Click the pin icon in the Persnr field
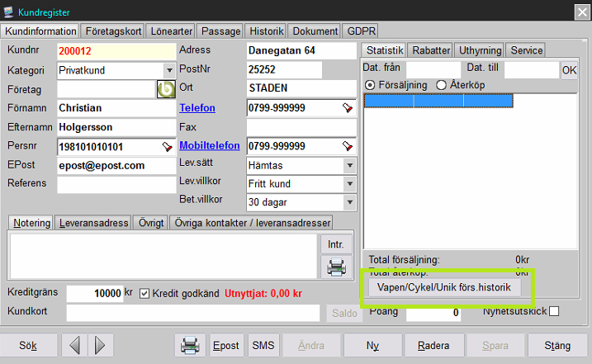This screenshot has width=592, height=364. coord(168,147)
